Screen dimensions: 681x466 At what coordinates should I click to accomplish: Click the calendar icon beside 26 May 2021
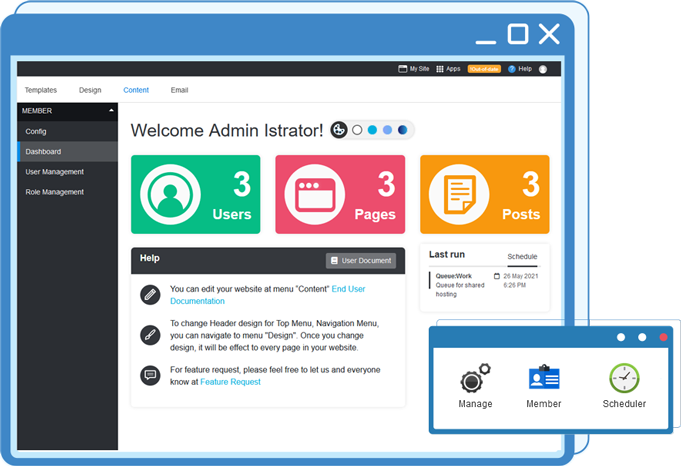[497, 276]
